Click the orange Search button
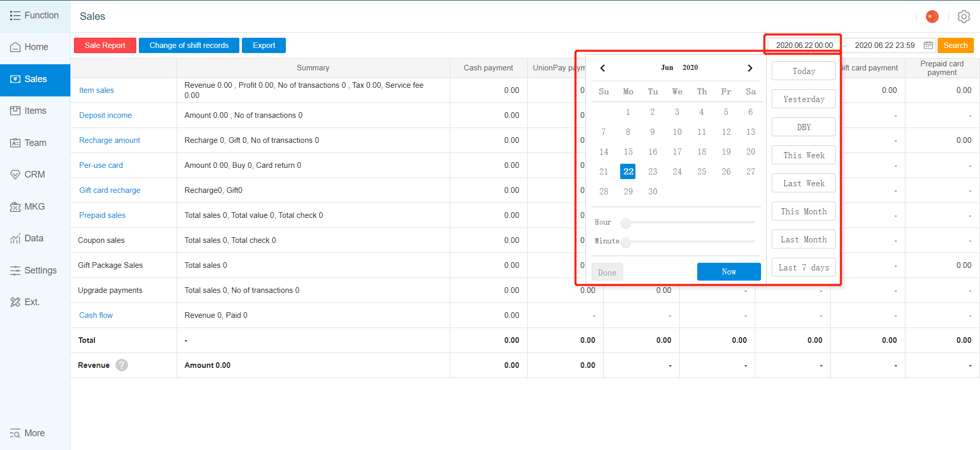The height and width of the screenshot is (450, 980). click(955, 45)
